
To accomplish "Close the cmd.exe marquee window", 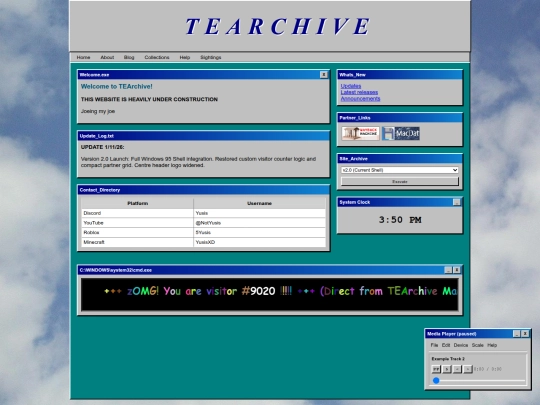I will (x=457, y=270).
